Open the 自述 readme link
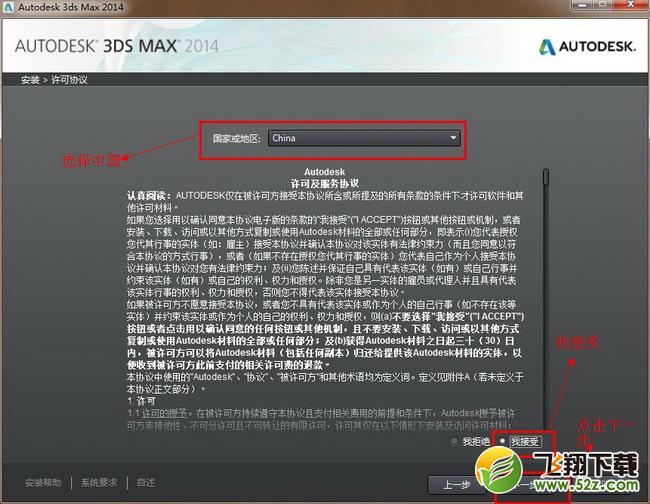 tap(146, 483)
